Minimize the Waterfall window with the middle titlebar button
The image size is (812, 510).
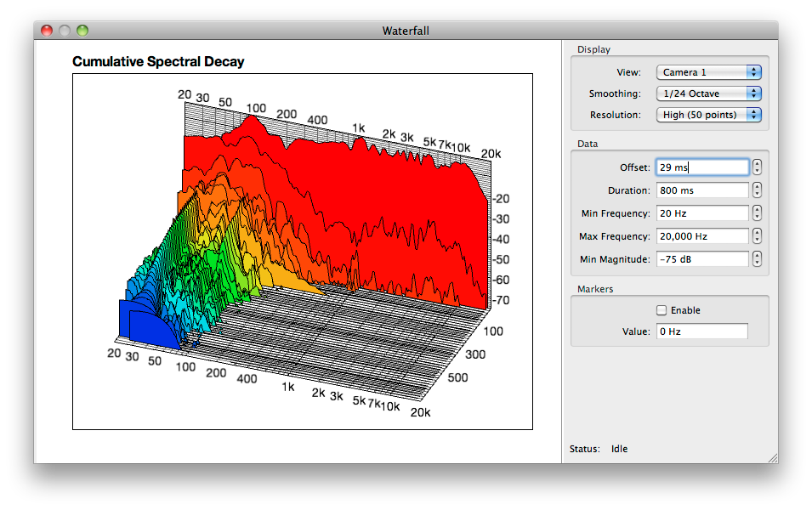65,31
